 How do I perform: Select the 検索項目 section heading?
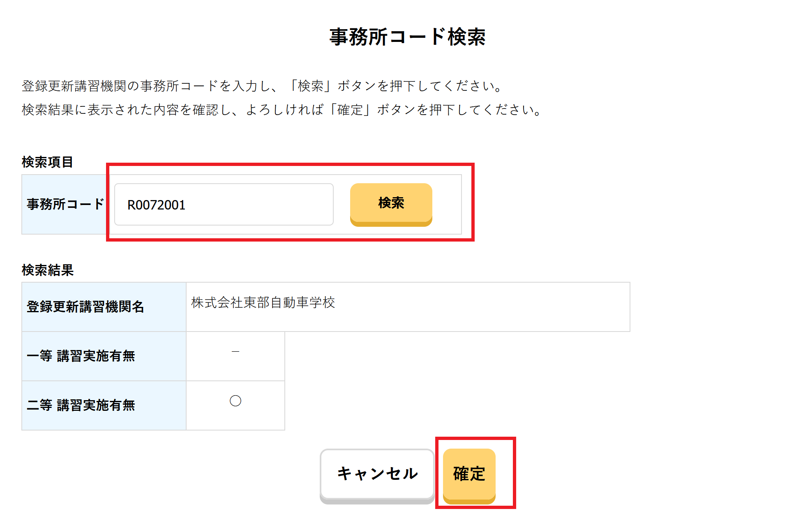click(x=47, y=162)
